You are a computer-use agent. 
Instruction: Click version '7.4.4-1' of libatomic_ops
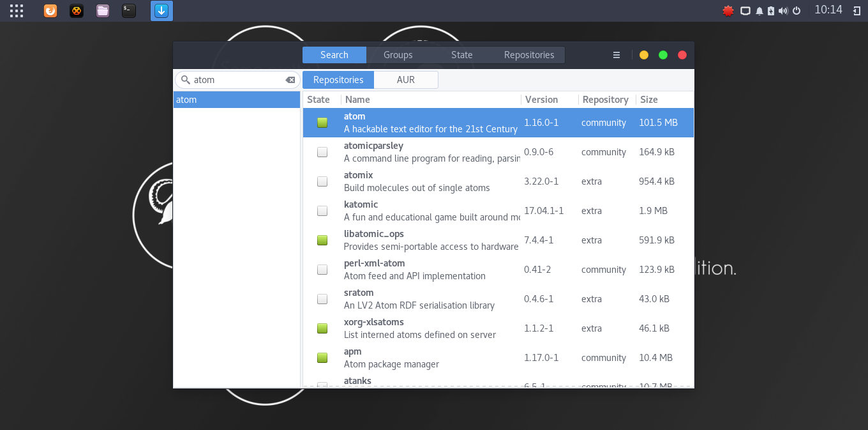(539, 240)
